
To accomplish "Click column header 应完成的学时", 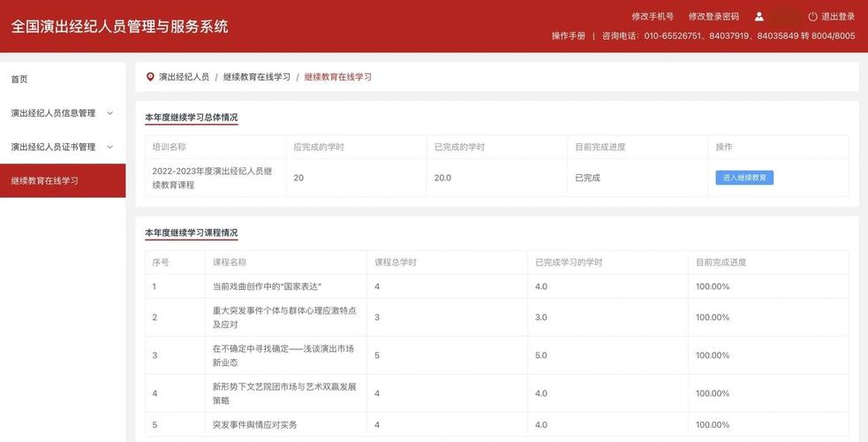I will [319, 147].
